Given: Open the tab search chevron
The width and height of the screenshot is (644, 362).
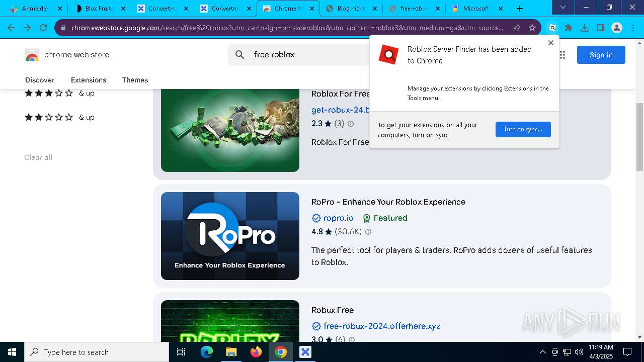Looking at the screenshot, I should pyautogui.click(x=562, y=8).
